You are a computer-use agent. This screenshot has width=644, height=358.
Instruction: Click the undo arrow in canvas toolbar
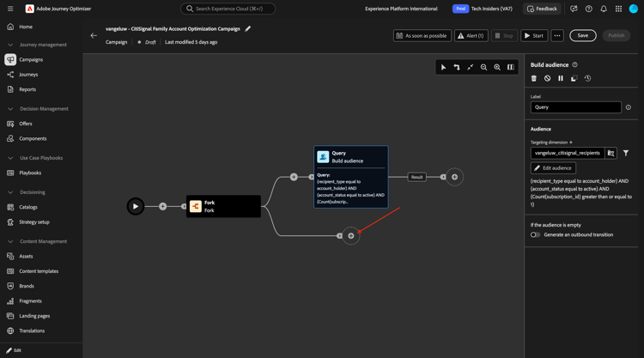[x=457, y=67]
